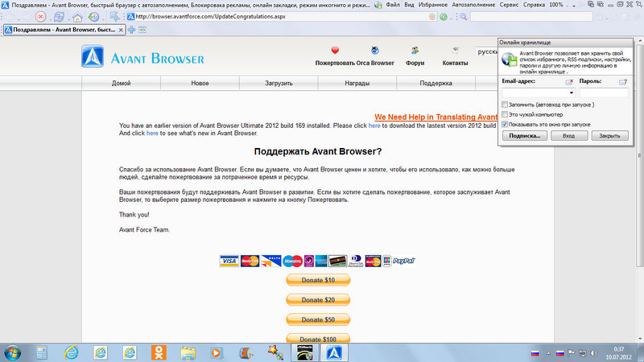Click the Подписка... button

click(x=525, y=136)
